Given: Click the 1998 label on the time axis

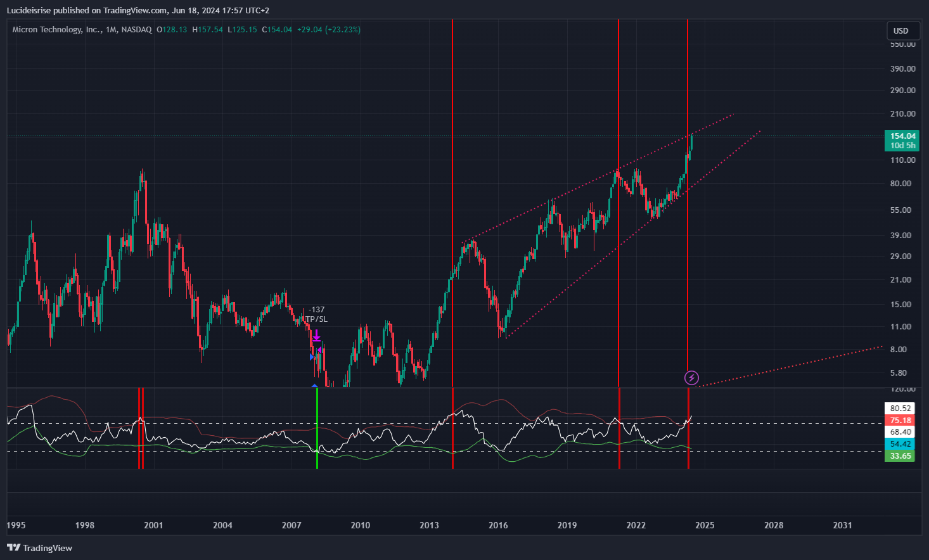Looking at the screenshot, I should click(85, 525).
